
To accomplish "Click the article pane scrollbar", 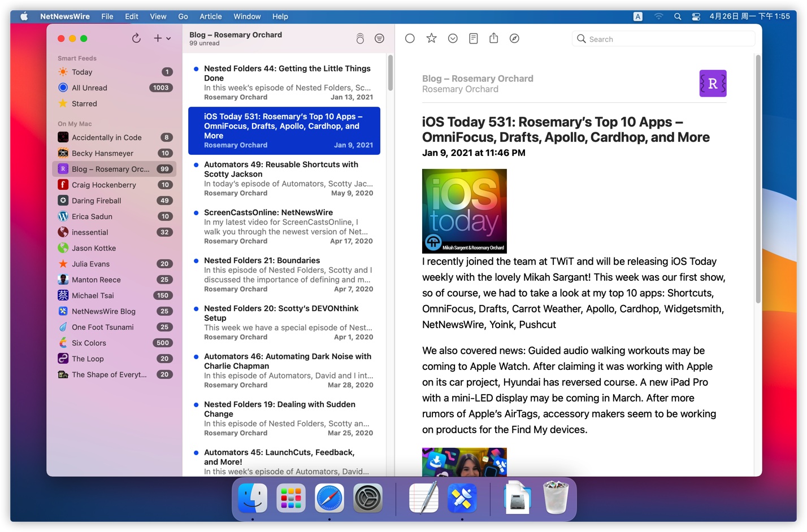I will click(x=758, y=179).
